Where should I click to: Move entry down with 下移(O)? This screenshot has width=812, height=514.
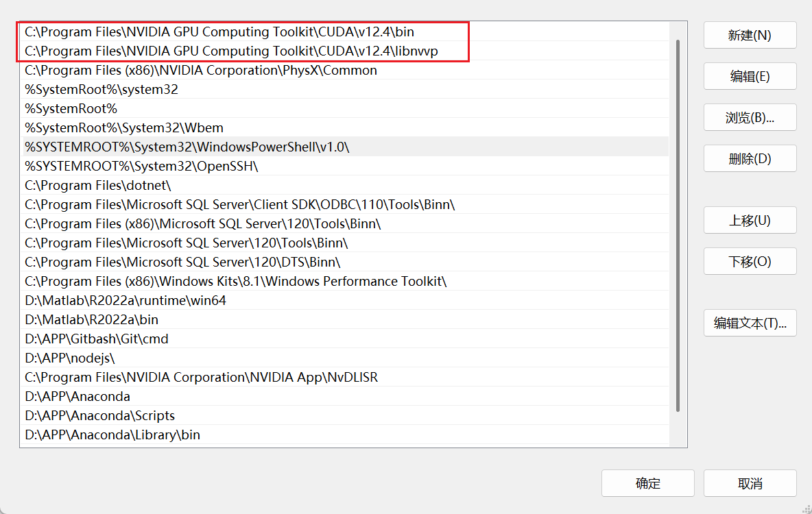point(750,262)
